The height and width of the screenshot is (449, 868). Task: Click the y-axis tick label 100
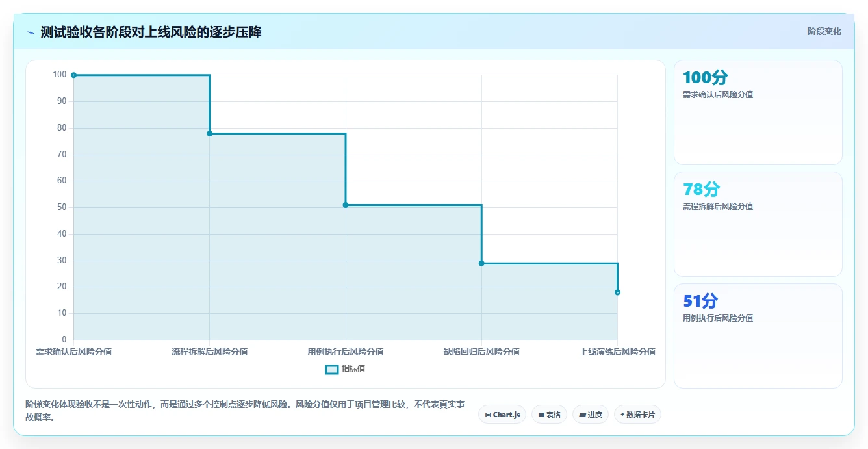60,75
